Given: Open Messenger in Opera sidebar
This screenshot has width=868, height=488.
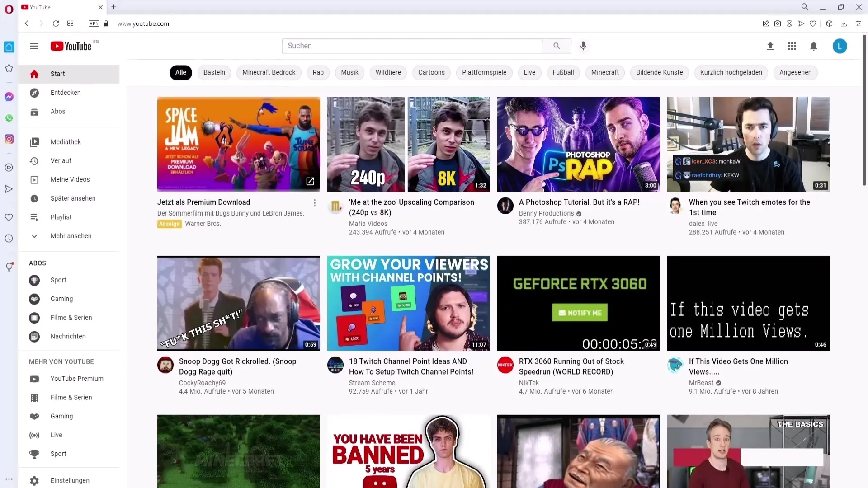Looking at the screenshot, I should tap(9, 97).
